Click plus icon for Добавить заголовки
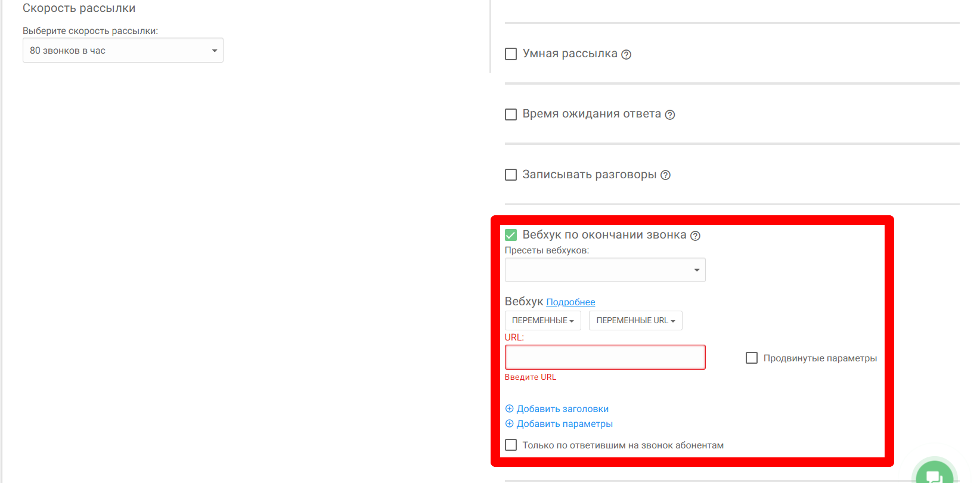The height and width of the screenshot is (483, 980). pos(510,409)
